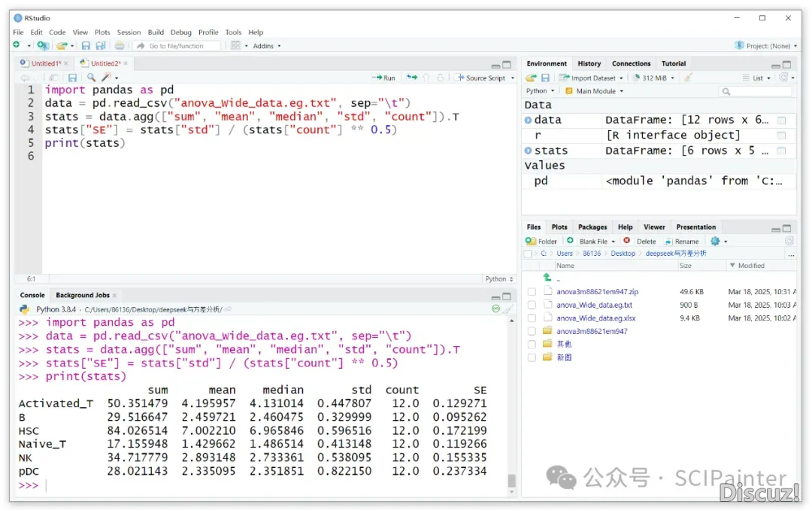Maximize the Environment pane
This screenshot has width=812, height=511.
(x=786, y=65)
